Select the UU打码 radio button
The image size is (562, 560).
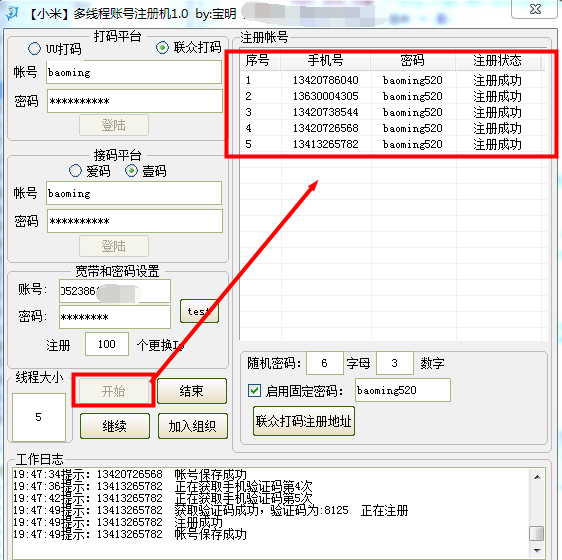[x=34, y=49]
